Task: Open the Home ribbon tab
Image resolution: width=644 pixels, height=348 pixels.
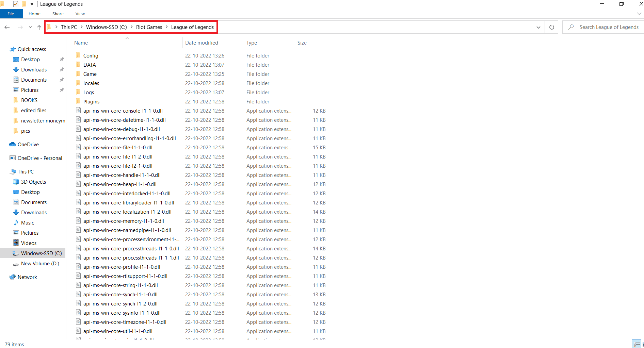Action: 34,14
